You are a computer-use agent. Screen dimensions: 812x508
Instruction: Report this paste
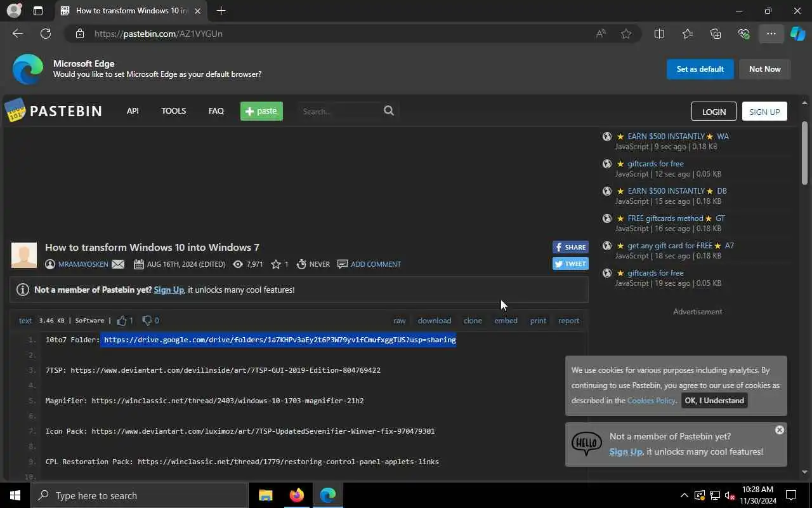pos(568,321)
